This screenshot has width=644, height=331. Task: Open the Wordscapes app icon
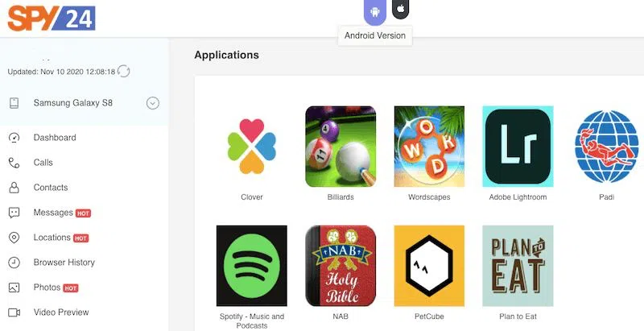coord(429,147)
